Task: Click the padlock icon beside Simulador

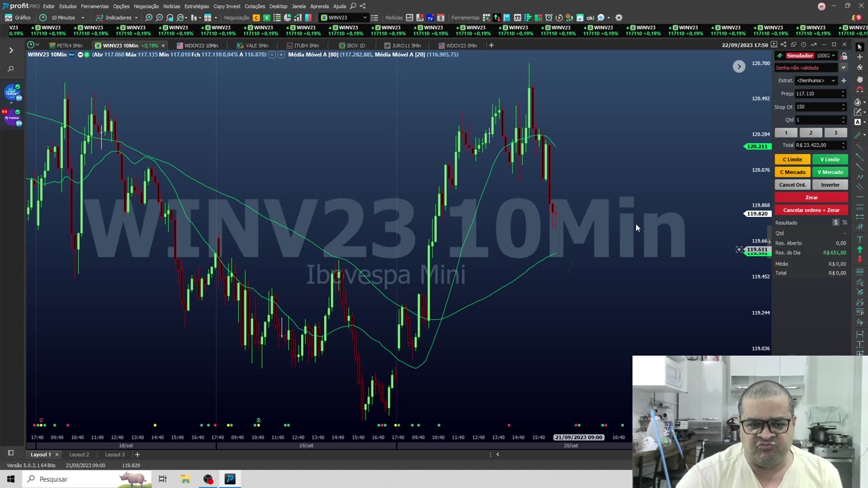Action: click(844, 56)
